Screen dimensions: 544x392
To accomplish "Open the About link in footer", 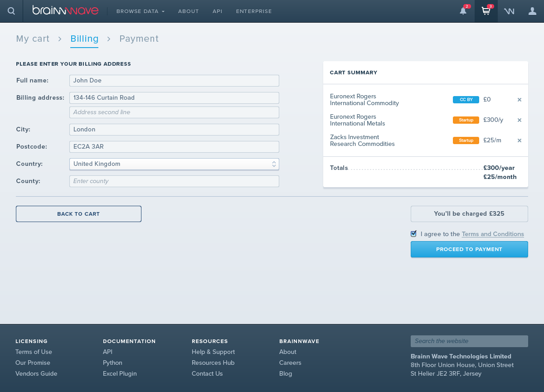I will pos(288,352).
